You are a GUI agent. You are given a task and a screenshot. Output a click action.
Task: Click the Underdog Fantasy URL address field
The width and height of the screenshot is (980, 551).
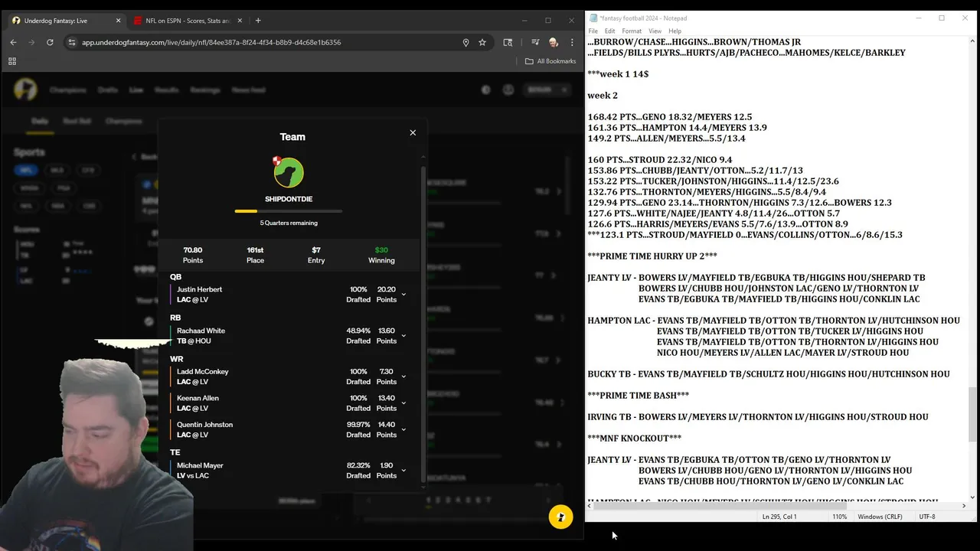coord(211,42)
